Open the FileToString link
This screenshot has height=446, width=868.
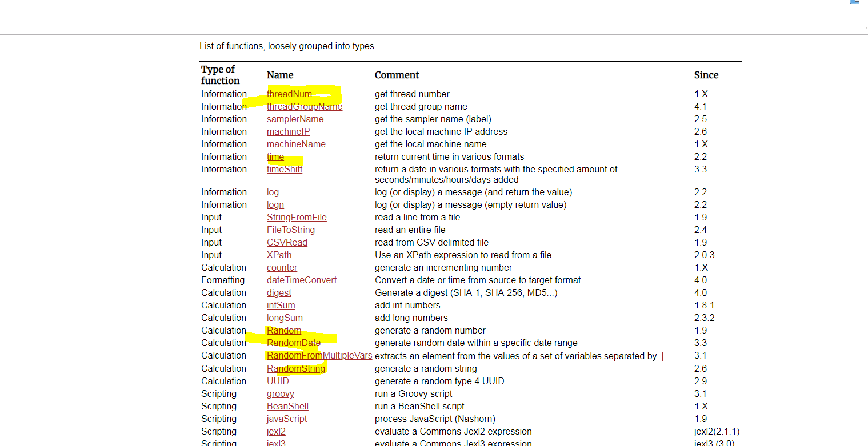tap(291, 230)
